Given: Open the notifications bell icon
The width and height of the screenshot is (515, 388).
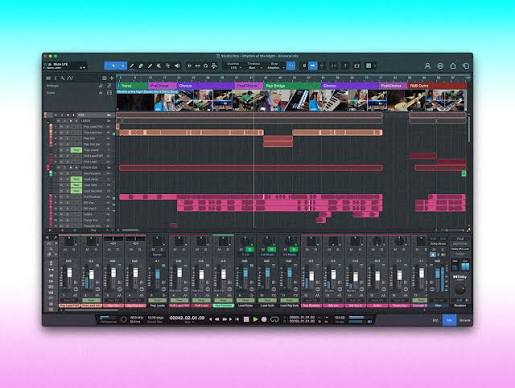Looking at the screenshot, I should (453, 66).
